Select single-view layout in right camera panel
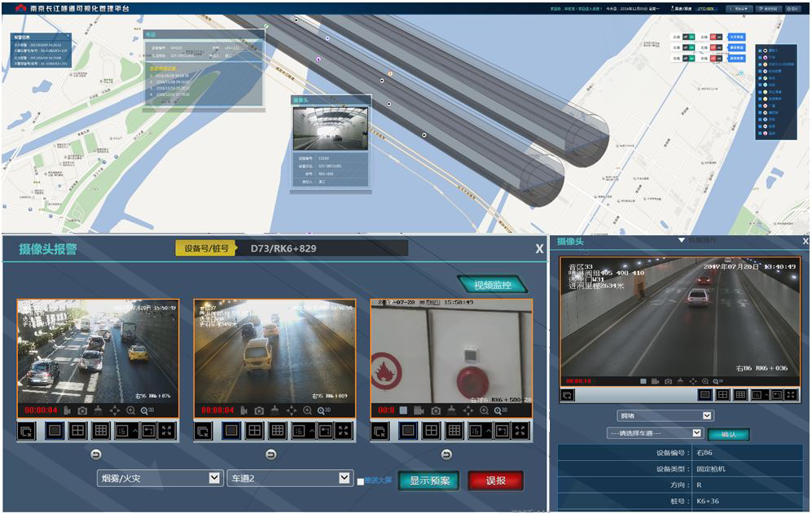 704,395
